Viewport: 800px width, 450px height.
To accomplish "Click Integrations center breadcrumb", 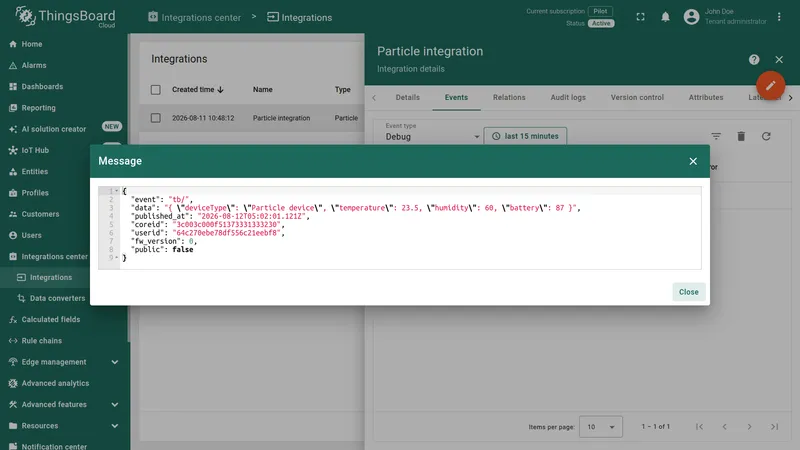I will coord(194,17).
